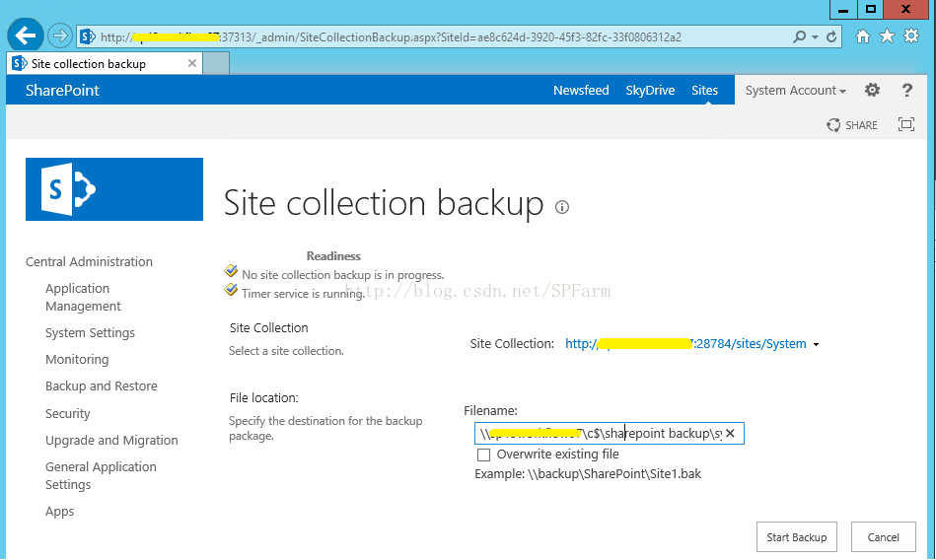Refresh the page with reload icon
Image resolution: width=936 pixels, height=560 pixels.
click(x=831, y=37)
